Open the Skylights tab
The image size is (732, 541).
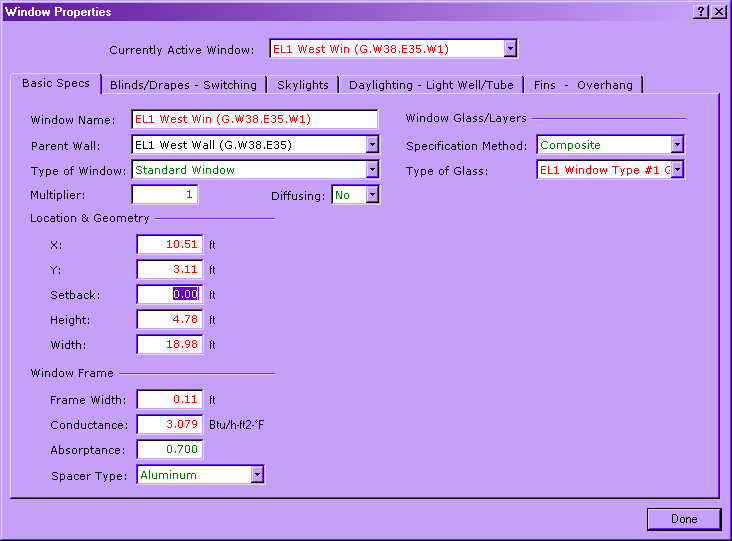click(302, 85)
